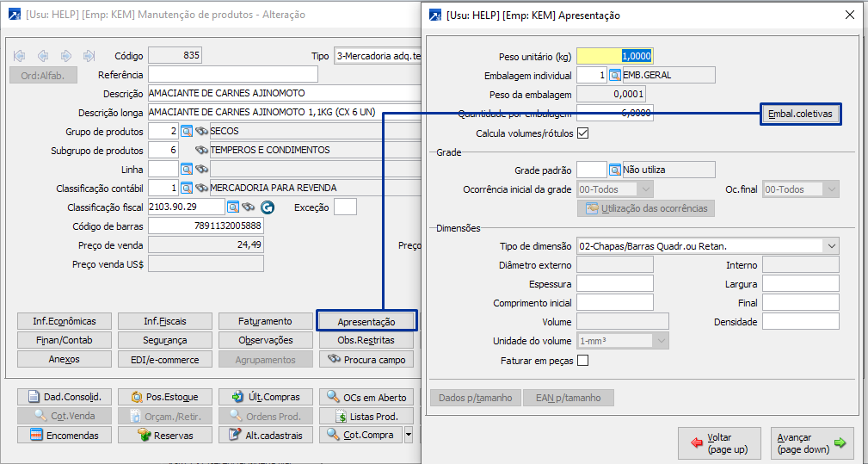Click the binoculars icon next to Linha

[201, 169]
